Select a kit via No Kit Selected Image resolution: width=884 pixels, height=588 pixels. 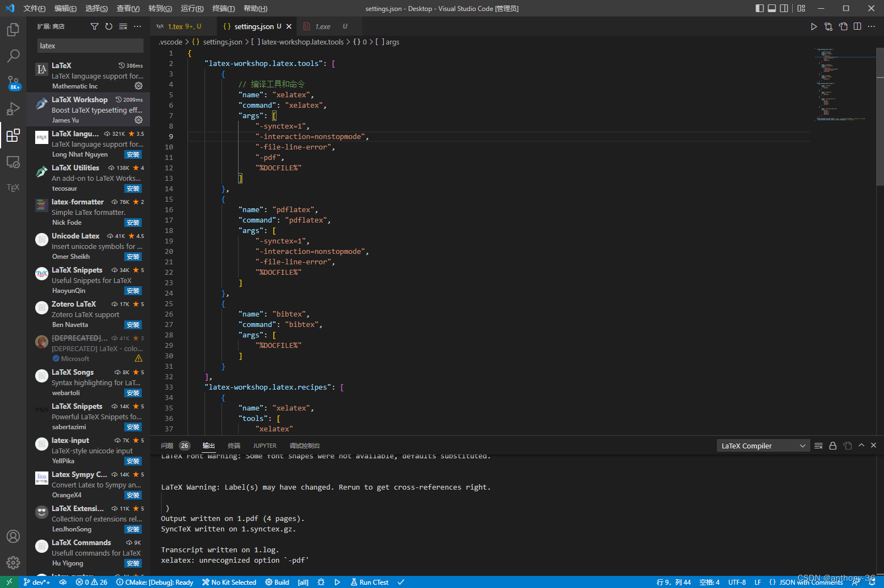tap(229, 582)
